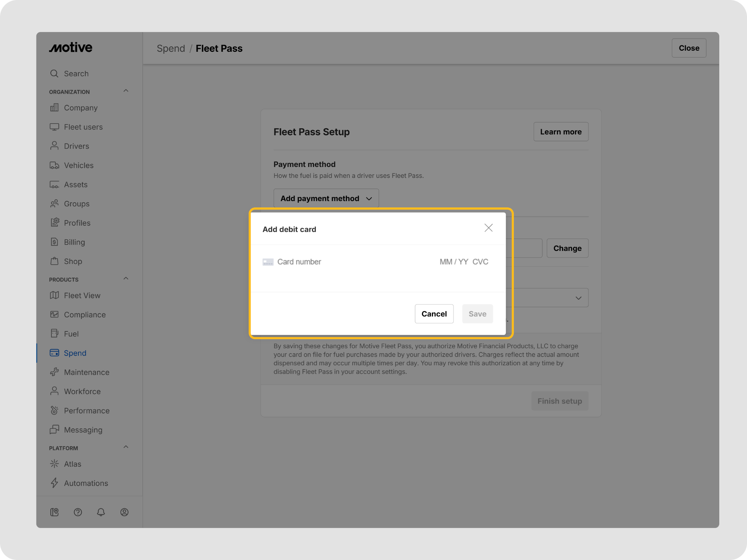Click the Compliance chart icon
The width and height of the screenshot is (747, 560).
coord(54,314)
